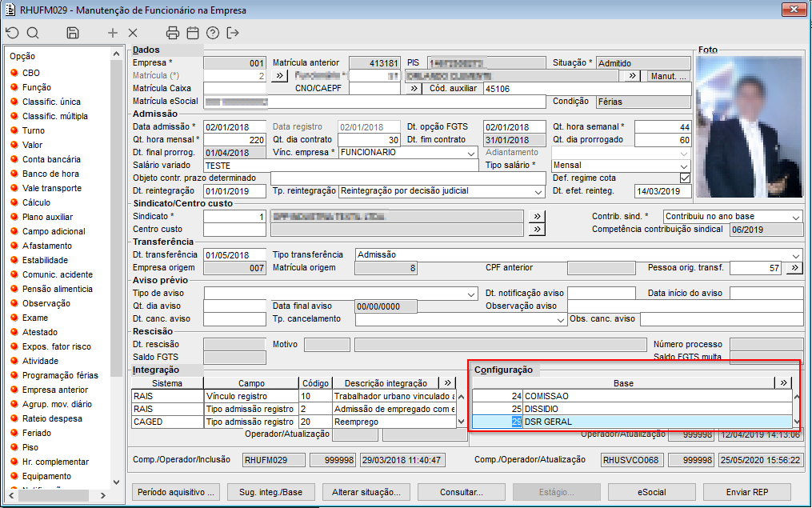Open Pensão alimentícia option

(x=57, y=289)
